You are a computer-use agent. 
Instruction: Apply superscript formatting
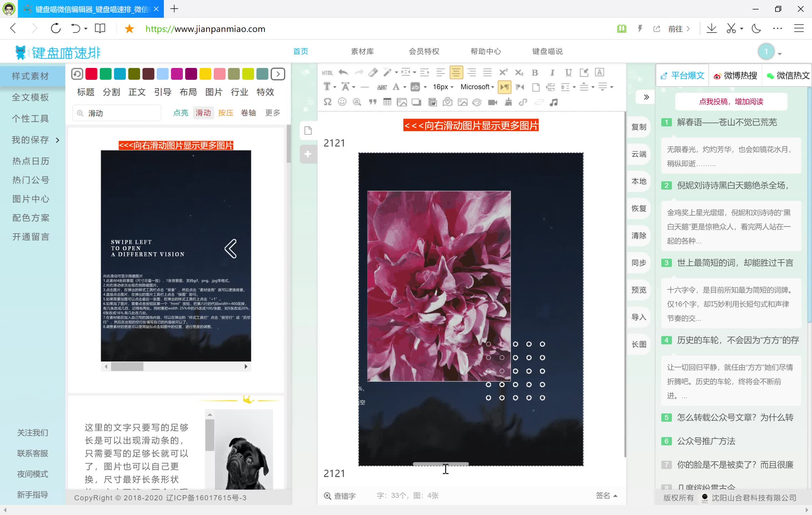pyautogui.click(x=503, y=73)
